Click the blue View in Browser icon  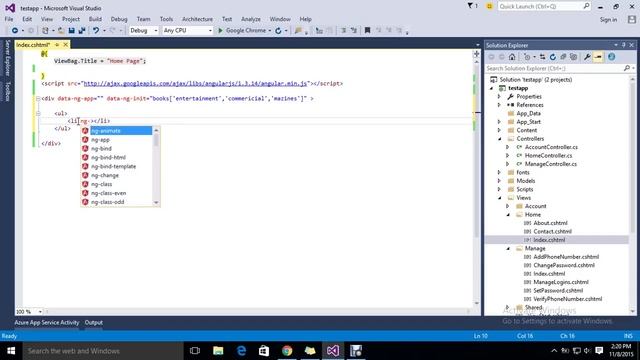[x=611, y=57]
